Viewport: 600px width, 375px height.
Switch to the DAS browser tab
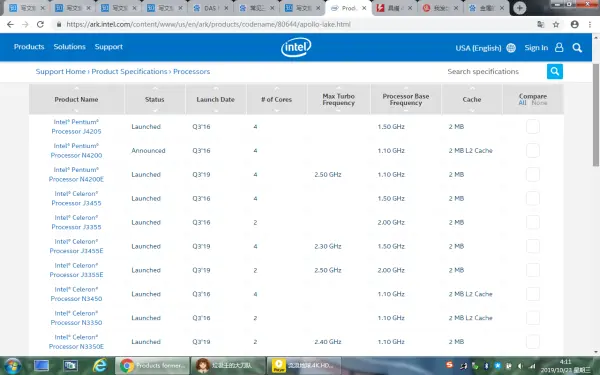point(210,8)
